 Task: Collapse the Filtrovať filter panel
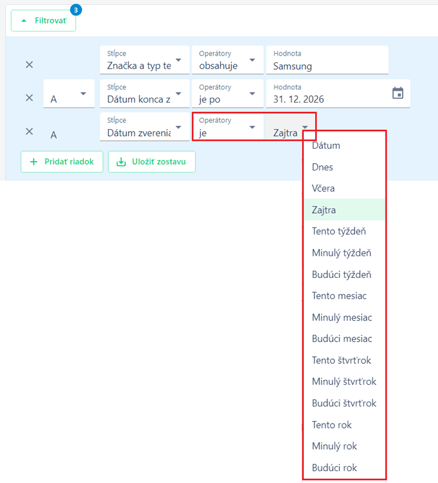(43, 21)
